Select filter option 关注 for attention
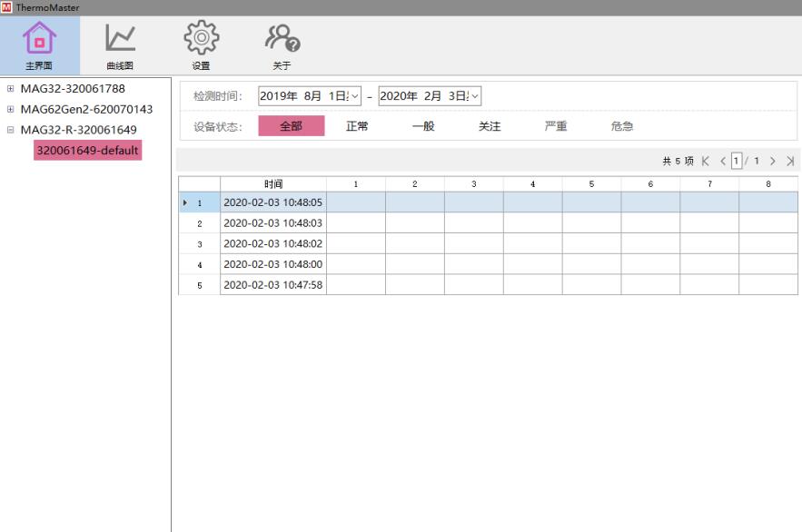The image size is (802, 532). 488,127
